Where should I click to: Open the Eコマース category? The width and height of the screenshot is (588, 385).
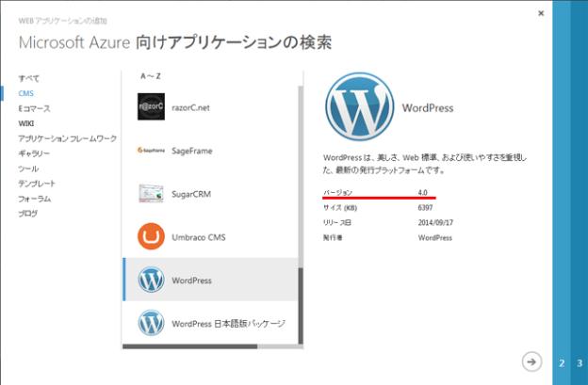click(34, 108)
